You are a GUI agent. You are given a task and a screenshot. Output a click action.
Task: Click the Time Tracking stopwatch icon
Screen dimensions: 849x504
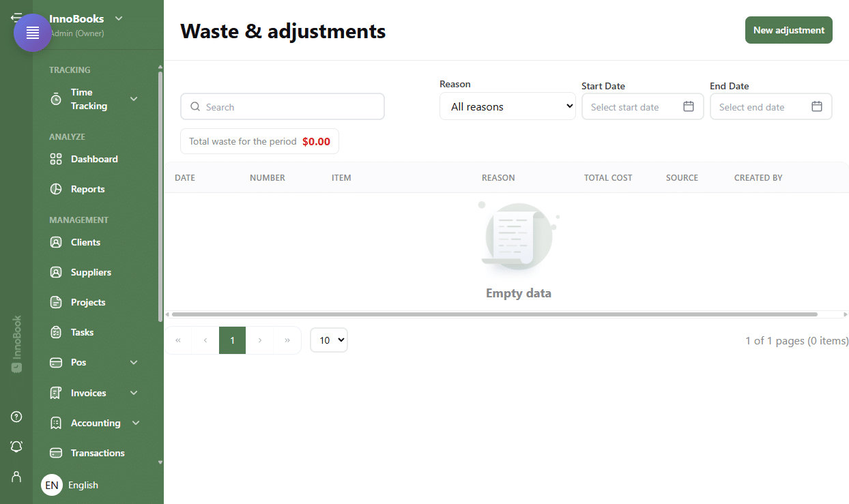(56, 99)
